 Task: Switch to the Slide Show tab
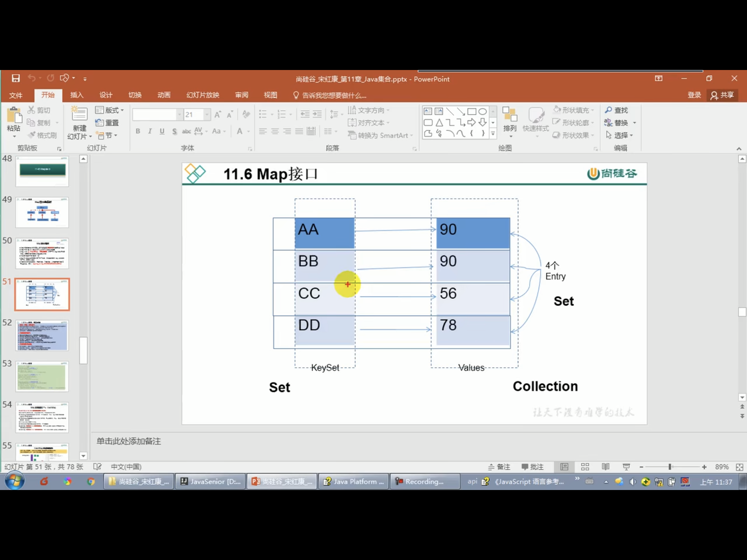point(203,95)
